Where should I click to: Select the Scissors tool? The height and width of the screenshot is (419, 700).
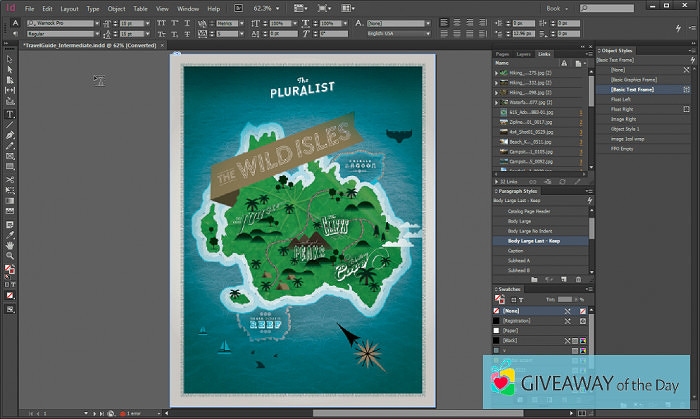10,179
